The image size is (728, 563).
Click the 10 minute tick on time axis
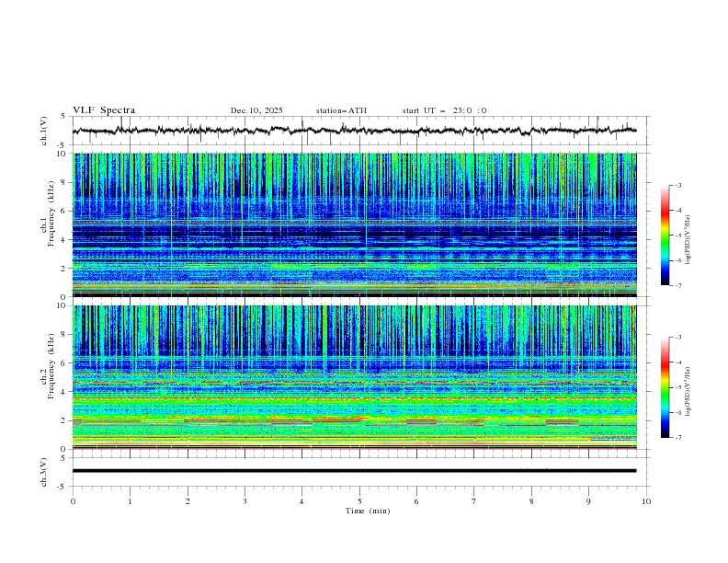coord(646,501)
